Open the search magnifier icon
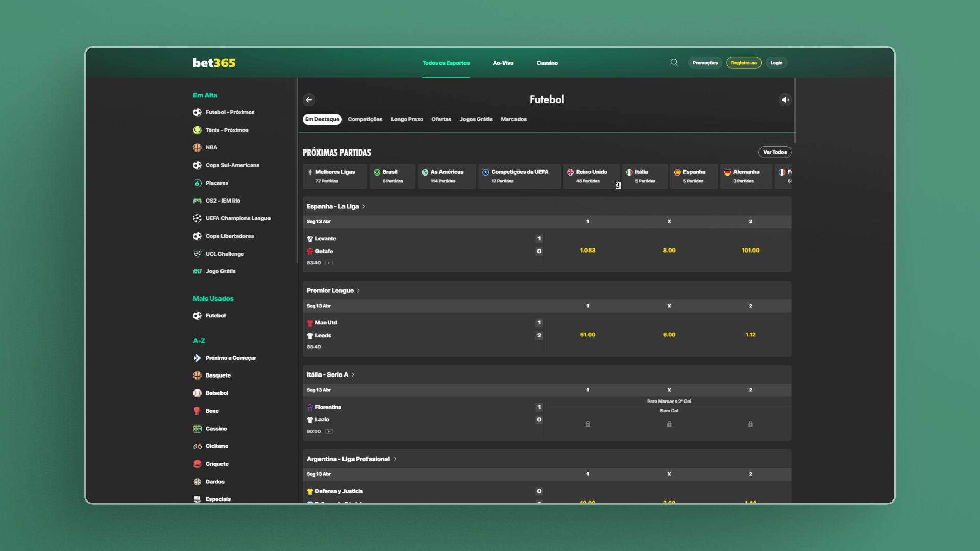Screen dimensions: 980x551 (674, 63)
